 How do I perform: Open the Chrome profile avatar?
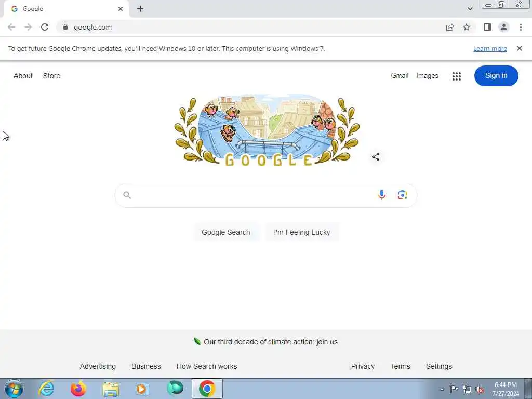click(x=504, y=27)
